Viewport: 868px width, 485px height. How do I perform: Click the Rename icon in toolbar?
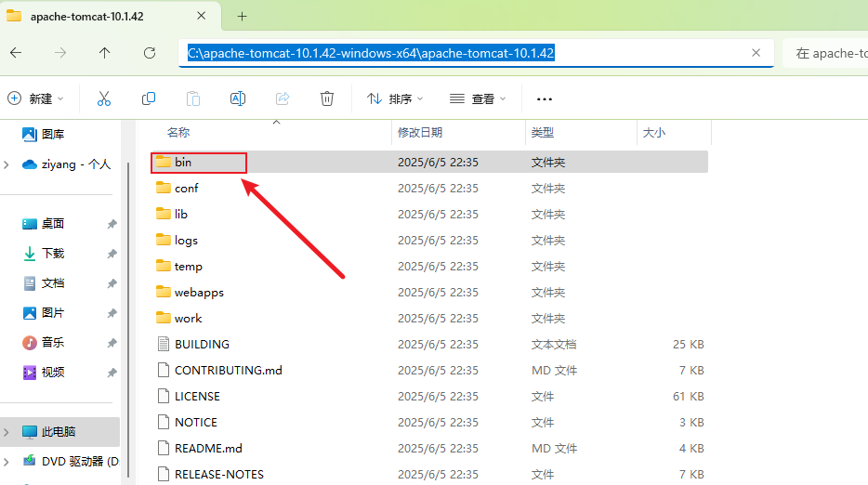point(238,98)
